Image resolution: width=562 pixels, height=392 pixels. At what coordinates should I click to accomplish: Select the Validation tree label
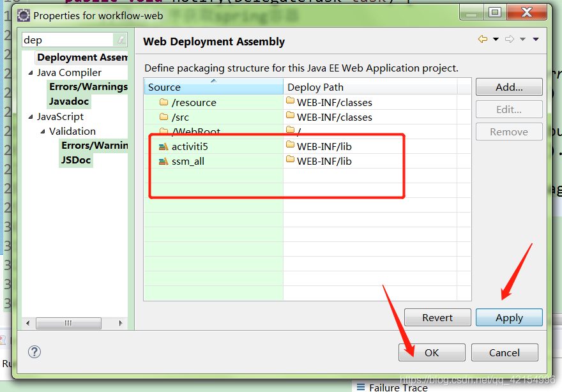pyautogui.click(x=72, y=132)
